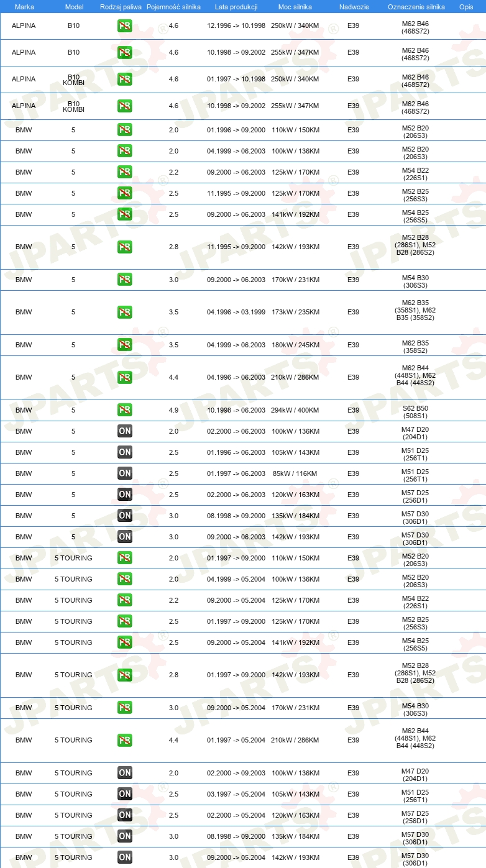
Task: Click PB fuel icon in first ALPINA B10 row
Action: click(x=124, y=26)
